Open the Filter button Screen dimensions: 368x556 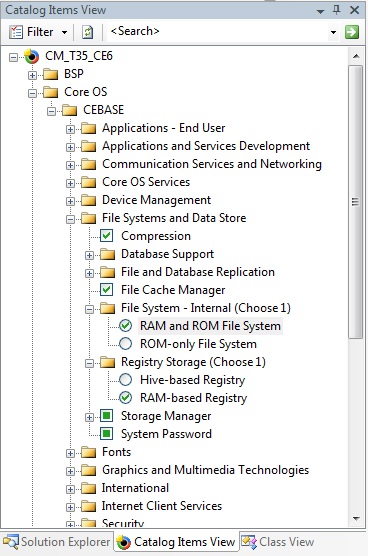31,32
